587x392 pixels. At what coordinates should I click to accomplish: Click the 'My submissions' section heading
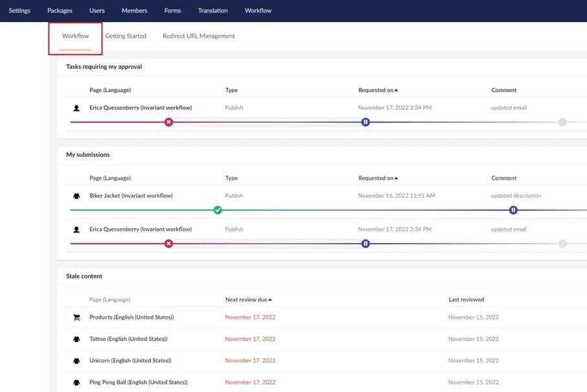pyautogui.click(x=88, y=154)
